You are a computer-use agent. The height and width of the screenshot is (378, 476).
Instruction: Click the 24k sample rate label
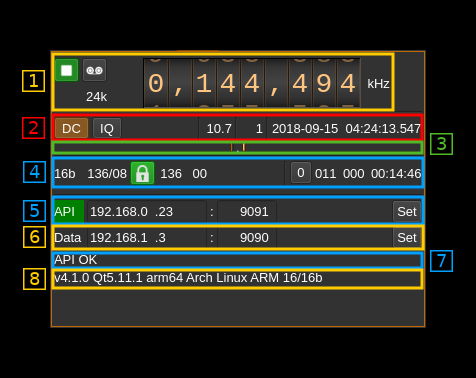click(x=96, y=97)
